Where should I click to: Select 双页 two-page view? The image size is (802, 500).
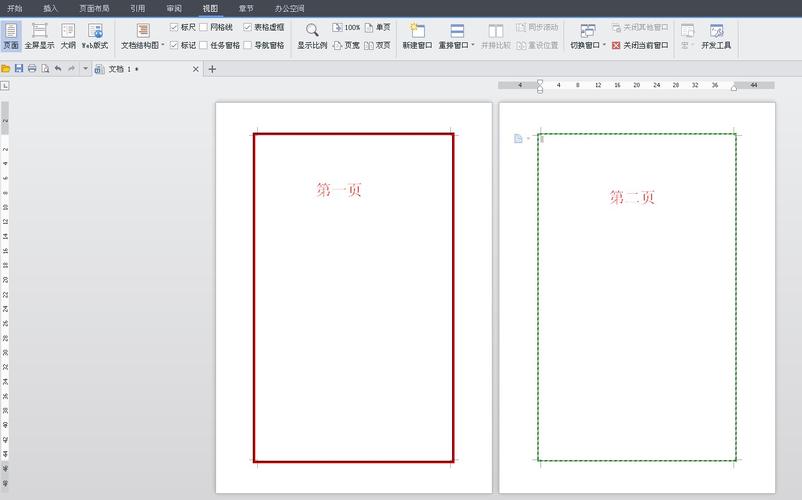coord(377,45)
